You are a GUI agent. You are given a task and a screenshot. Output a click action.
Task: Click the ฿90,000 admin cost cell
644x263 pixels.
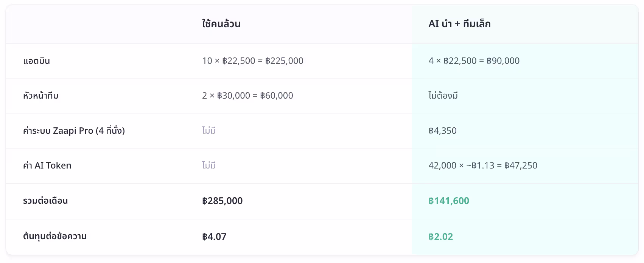[474, 61]
